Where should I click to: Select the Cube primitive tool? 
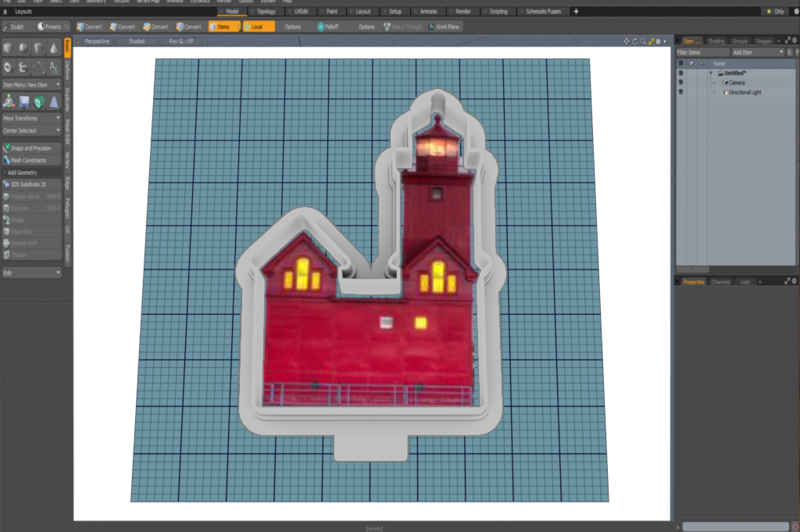click(x=8, y=48)
